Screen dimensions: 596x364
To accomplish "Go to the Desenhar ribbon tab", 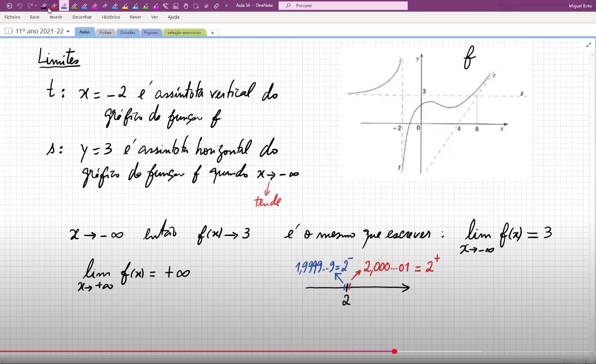I will (x=82, y=17).
